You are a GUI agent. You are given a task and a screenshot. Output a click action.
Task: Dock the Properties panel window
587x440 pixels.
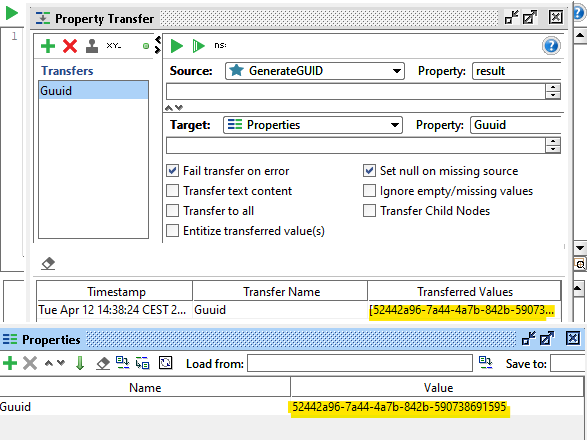(x=529, y=338)
